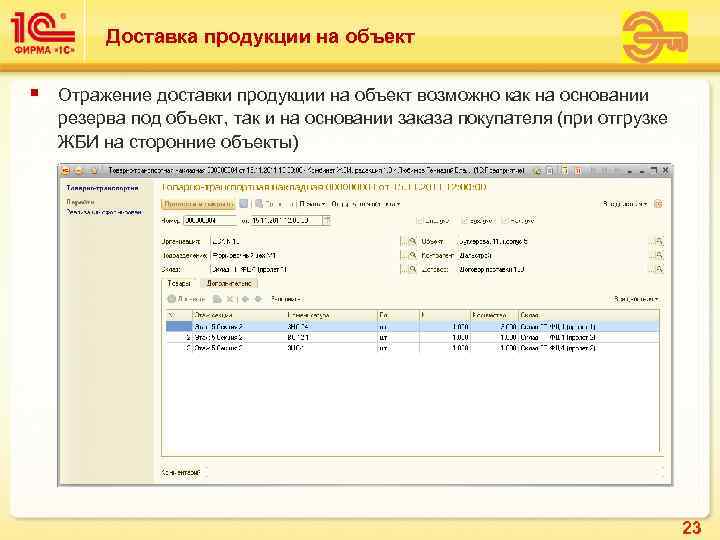Click the ellipsis select button before Объект
The image size is (720, 540).
pyautogui.click(x=403, y=241)
